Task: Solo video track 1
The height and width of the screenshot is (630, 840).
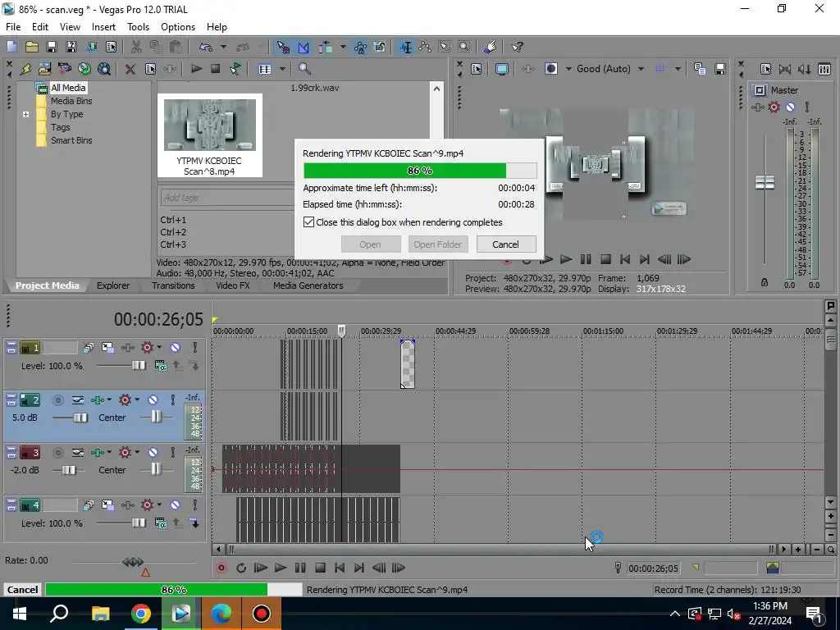Action: tap(195, 348)
